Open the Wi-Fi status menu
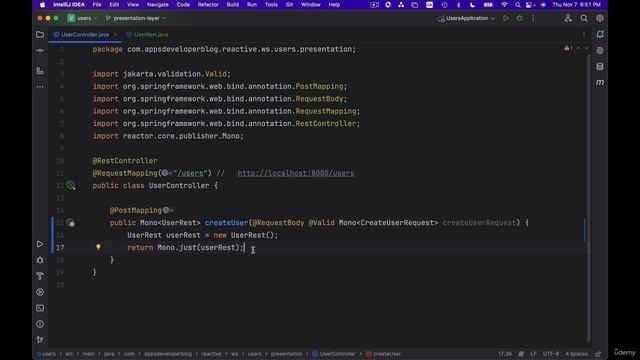This screenshot has height=360, width=640. click(504, 4)
